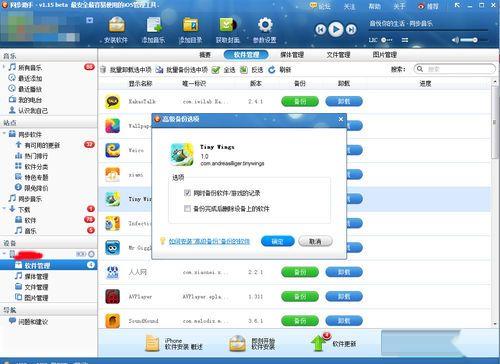500x364 pixels.
Task: Click the 添加目录 add folder icon
Action: (191, 29)
